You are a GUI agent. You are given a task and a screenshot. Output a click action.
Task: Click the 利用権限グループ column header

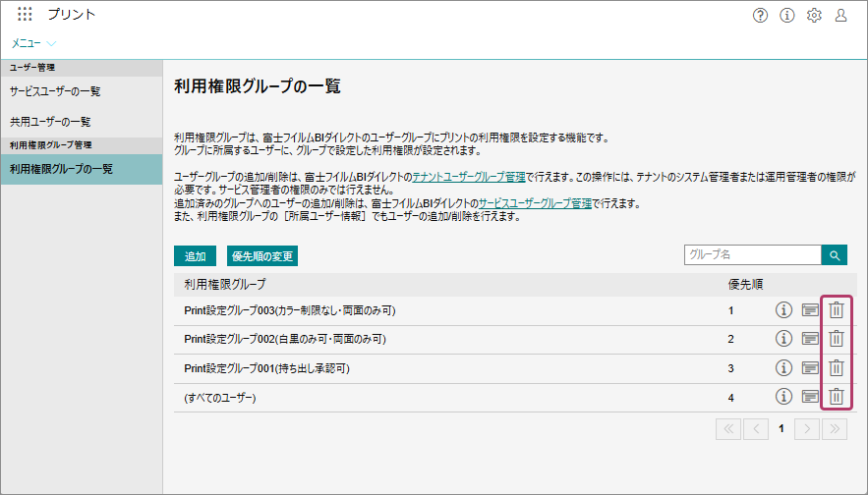[225, 284]
